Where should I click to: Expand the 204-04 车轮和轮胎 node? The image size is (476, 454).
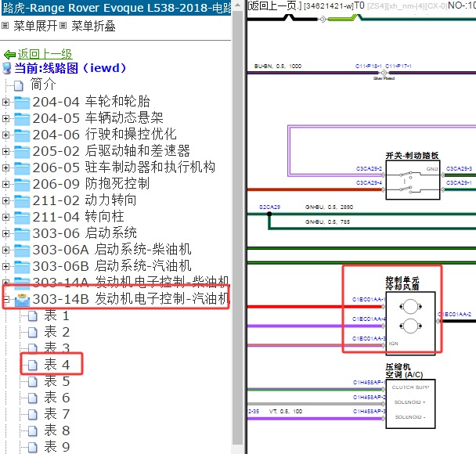point(5,102)
